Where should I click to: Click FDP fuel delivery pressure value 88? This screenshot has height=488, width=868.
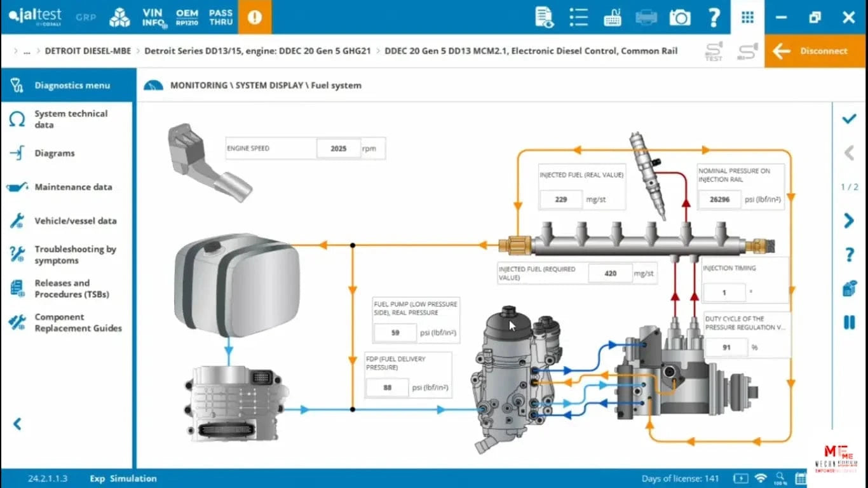tap(388, 388)
